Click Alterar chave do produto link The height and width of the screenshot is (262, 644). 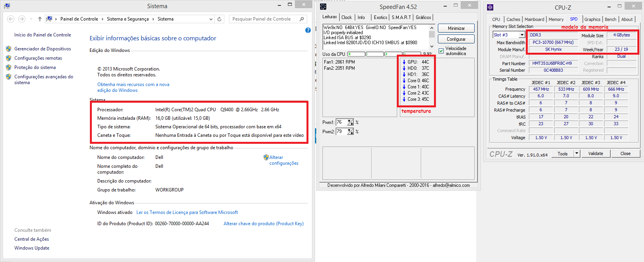tap(263, 224)
